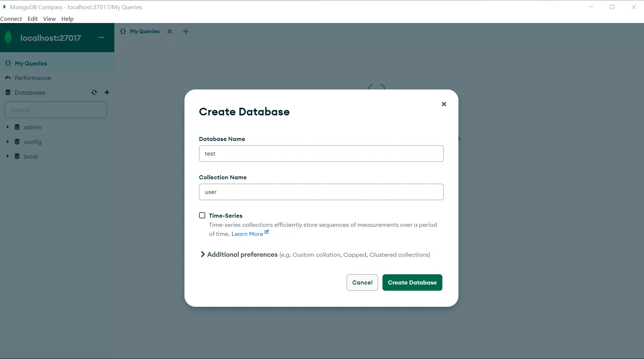Open the localhost connection options ellipsis
The image size is (644, 359).
[101, 38]
